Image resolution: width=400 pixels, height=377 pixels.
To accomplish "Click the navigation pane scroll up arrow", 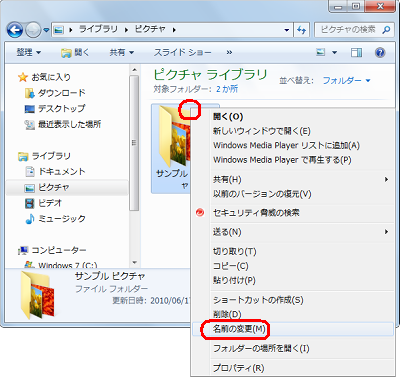I will point(134,70).
